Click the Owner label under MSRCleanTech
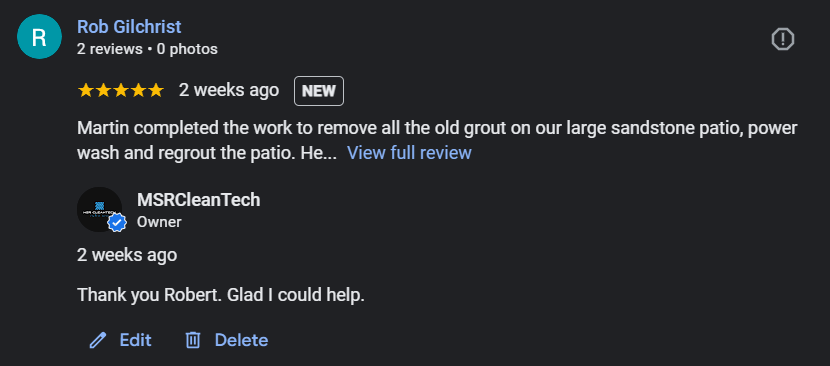The width and height of the screenshot is (830, 366). (x=159, y=222)
